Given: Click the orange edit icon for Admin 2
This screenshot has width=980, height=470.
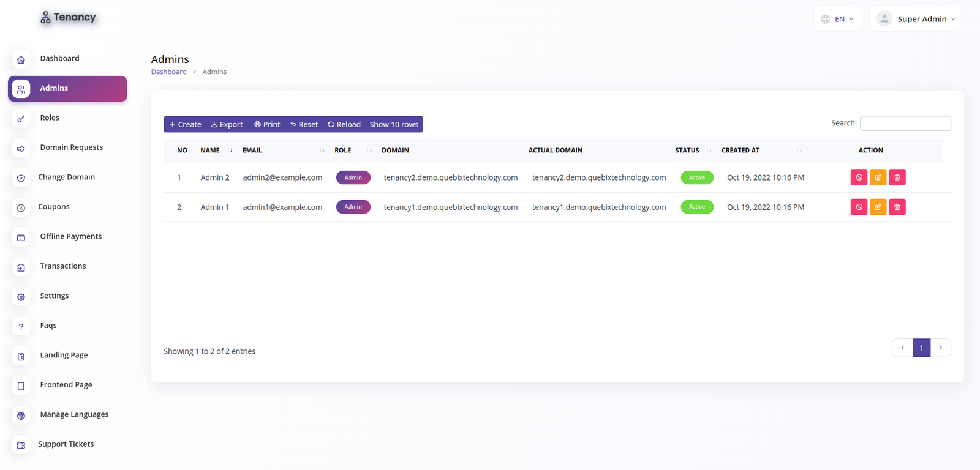Looking at the screenshot, I should [x=878, y=177].
